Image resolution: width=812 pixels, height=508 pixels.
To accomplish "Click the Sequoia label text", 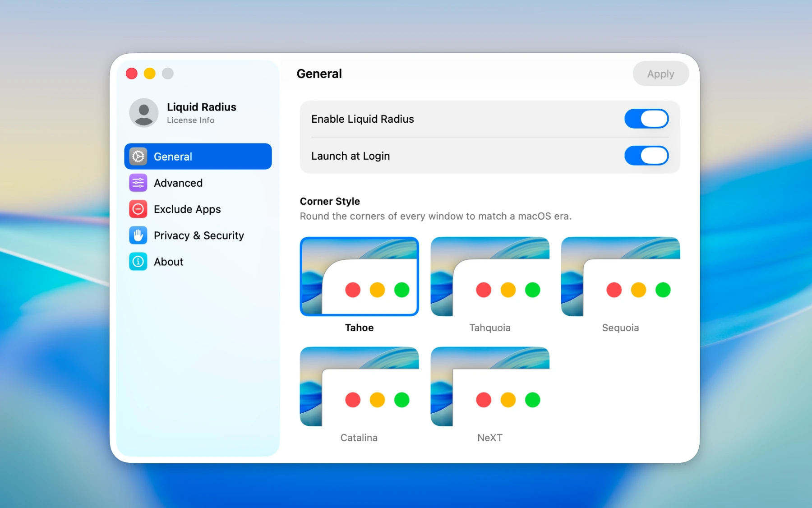I will [620, 328].
